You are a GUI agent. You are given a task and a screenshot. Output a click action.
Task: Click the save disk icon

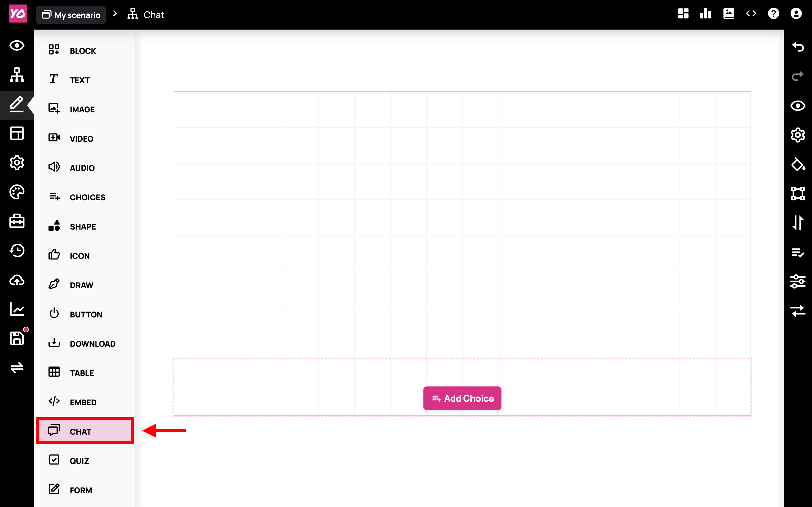click(17, 338)
